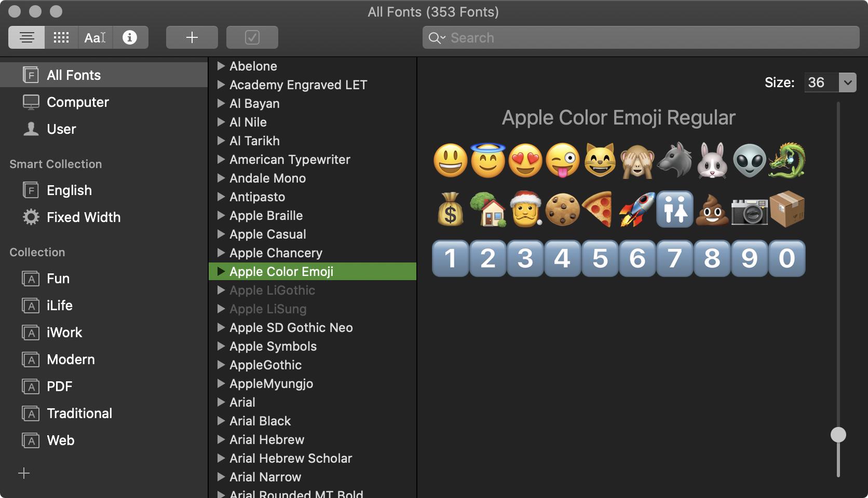Switch to custom text preview view
The width and height of the screenshot is (868, 498).
point(96,37)
